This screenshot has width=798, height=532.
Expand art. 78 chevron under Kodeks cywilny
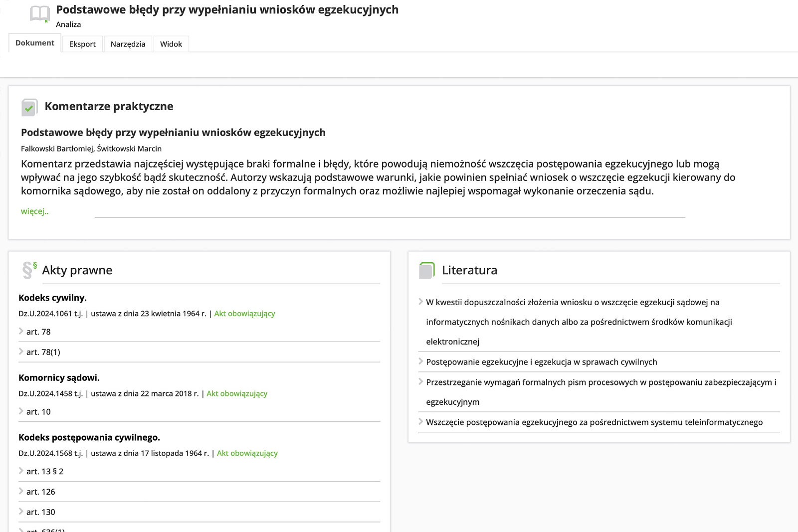(x=21, y=332)
